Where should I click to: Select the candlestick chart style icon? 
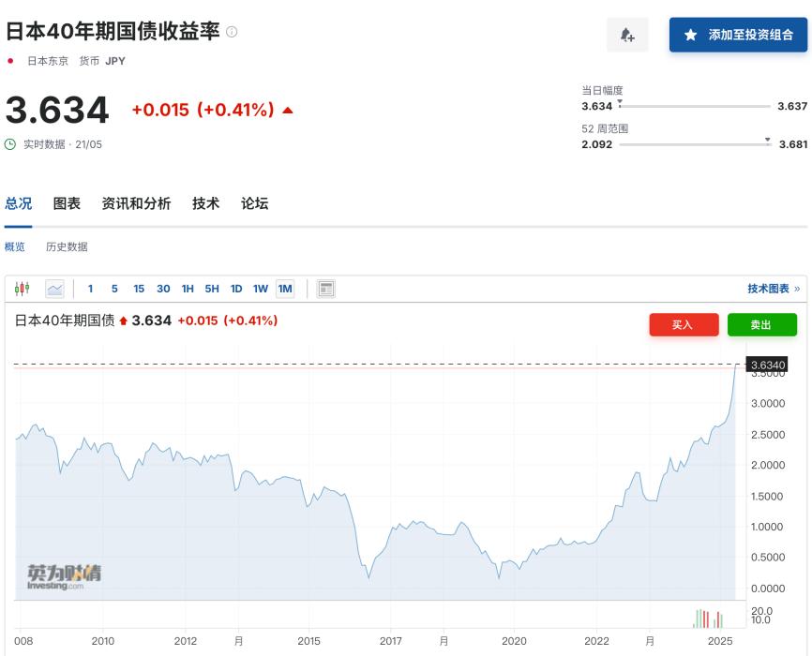pyautogui.click(x=23, y=290)
